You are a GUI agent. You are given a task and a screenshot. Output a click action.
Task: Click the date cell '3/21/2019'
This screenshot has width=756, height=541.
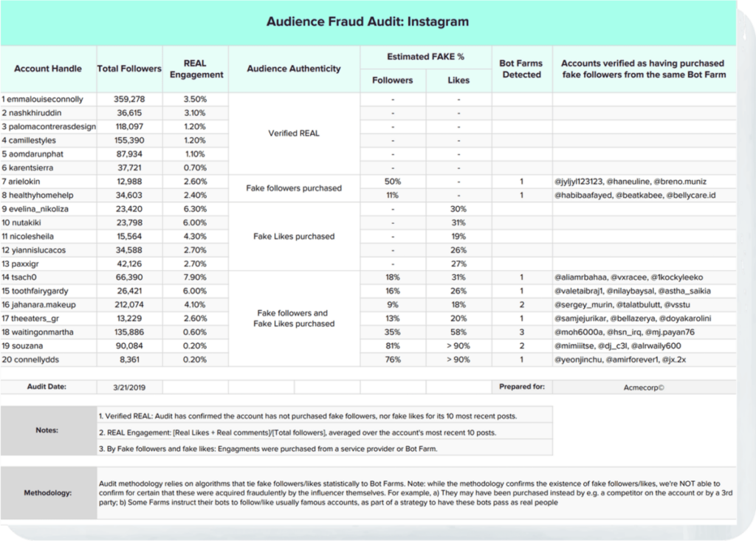click(x=129, y=387)
